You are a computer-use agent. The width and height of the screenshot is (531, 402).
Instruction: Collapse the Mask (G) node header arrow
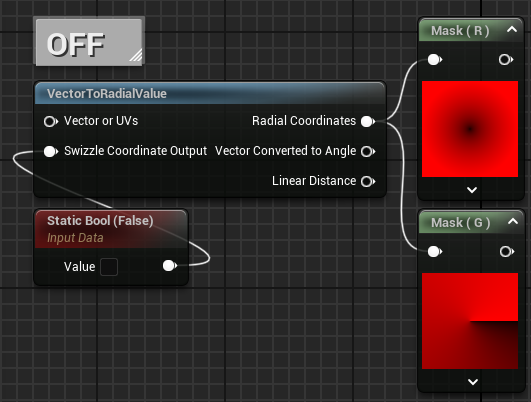point(513,221)
